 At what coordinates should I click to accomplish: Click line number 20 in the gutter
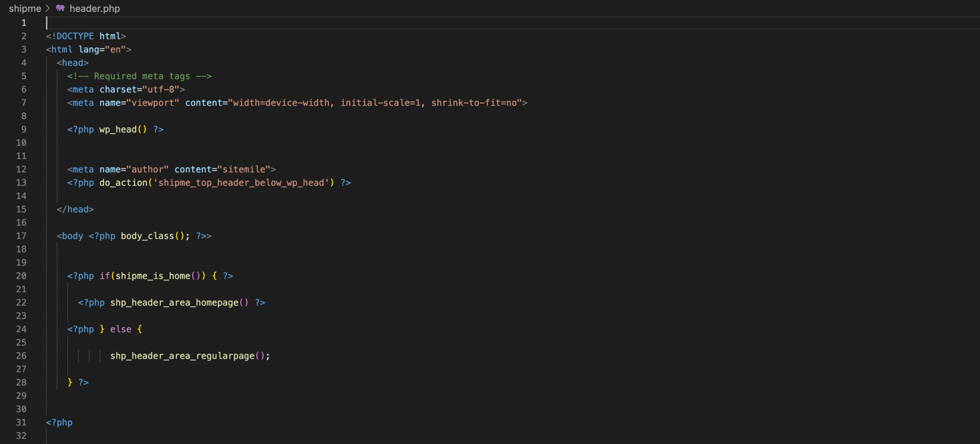(x=21, y=276)
